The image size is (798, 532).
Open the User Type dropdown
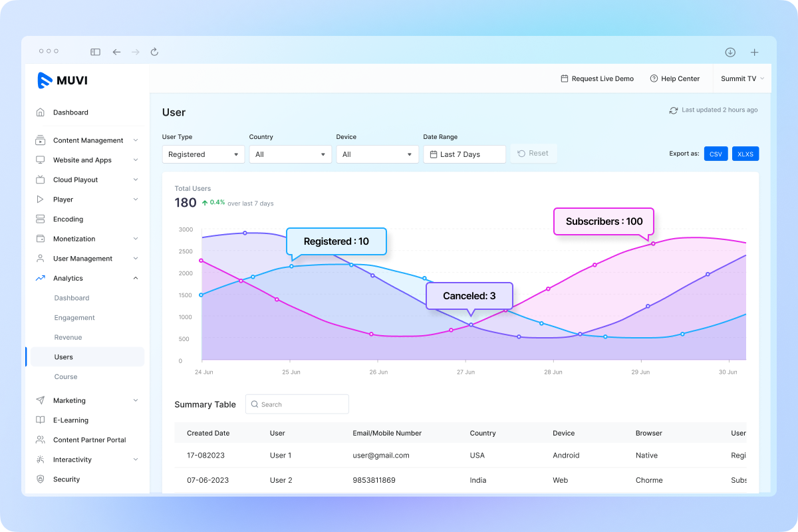point(203,154)
